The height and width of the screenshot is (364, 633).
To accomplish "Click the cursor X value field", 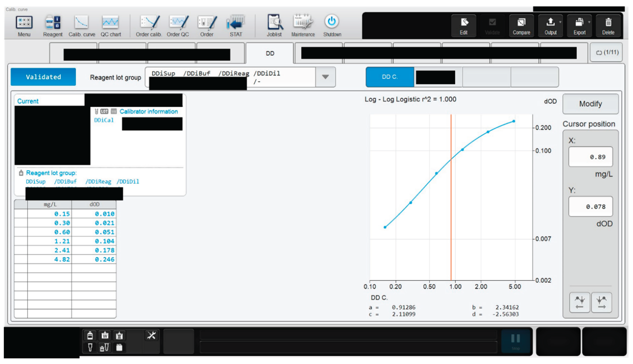I will 590,157.
